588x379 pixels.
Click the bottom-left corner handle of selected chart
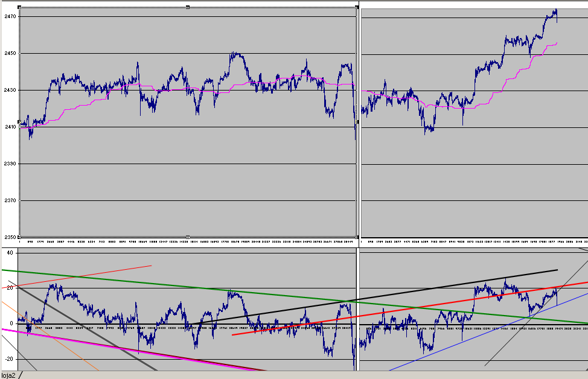point(19,237)
